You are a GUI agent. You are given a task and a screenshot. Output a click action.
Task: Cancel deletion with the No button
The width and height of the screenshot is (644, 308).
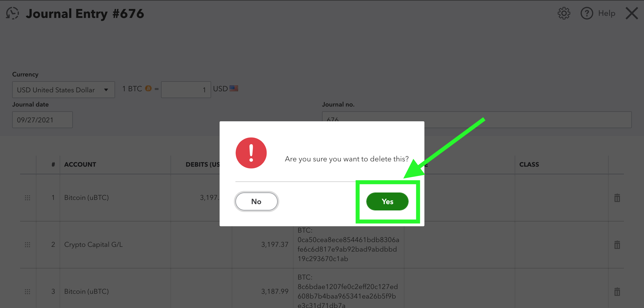pyautogui.click(x=256, y=201)
